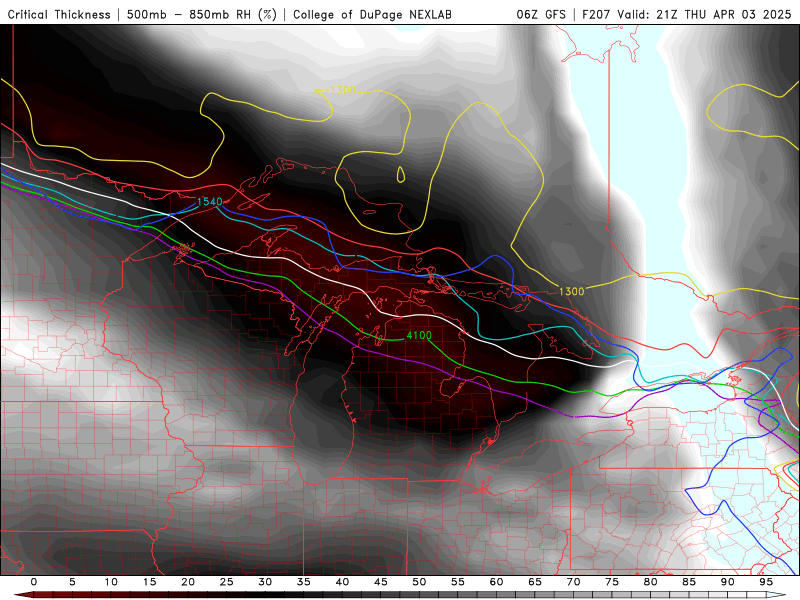
Task: Click the "95" tick label on the legend
Action: (x=766, y=582)
